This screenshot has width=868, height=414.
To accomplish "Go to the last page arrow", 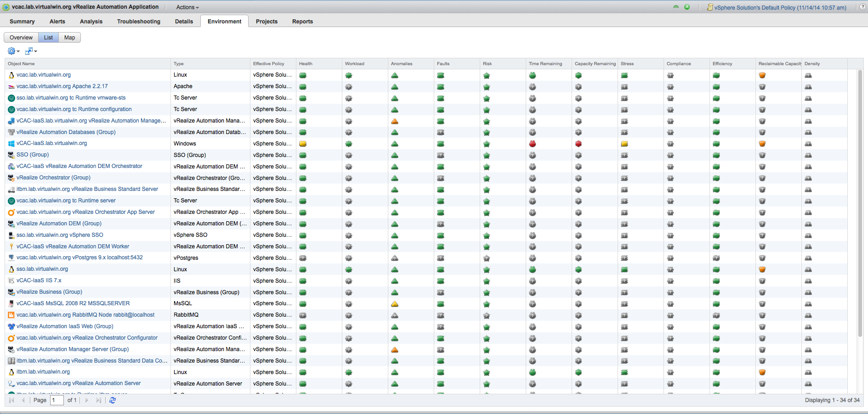I will point(98,400).
